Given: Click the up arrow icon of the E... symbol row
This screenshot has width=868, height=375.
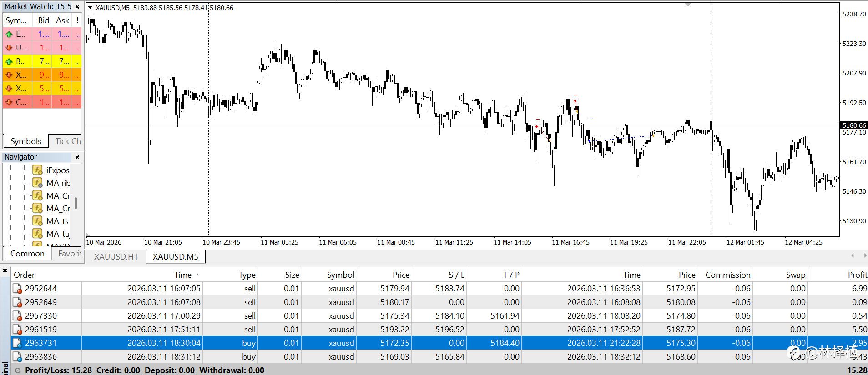Looking at the screenshot, I should point(9,34).
